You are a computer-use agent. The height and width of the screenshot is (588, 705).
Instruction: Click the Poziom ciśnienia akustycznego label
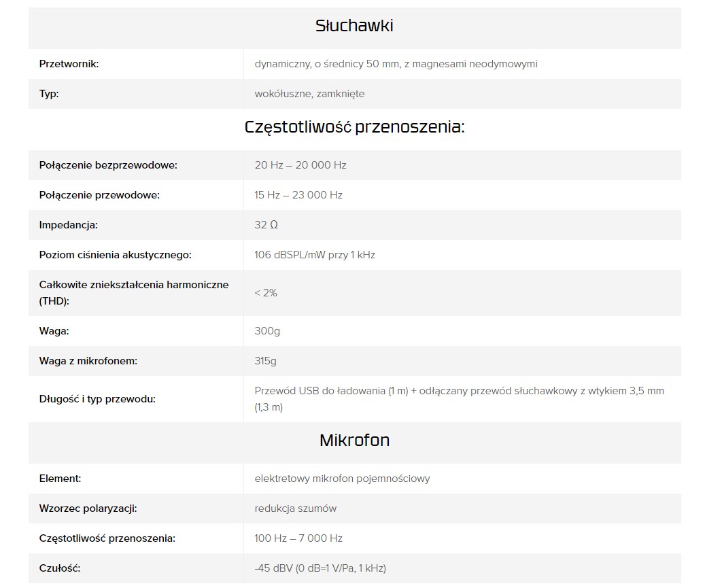click(116, 255)
